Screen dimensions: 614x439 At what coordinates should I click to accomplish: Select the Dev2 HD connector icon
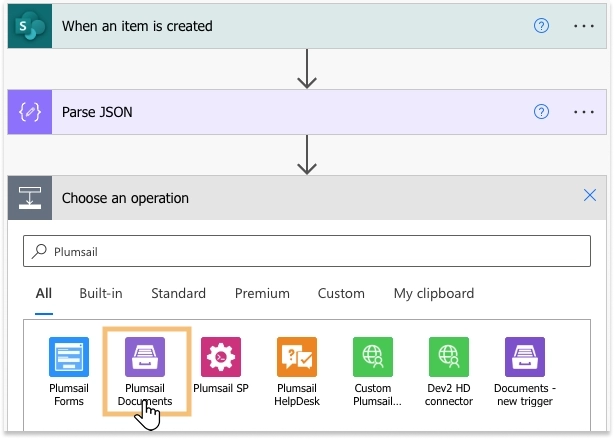pyautogui.click(x=449, y=357)
